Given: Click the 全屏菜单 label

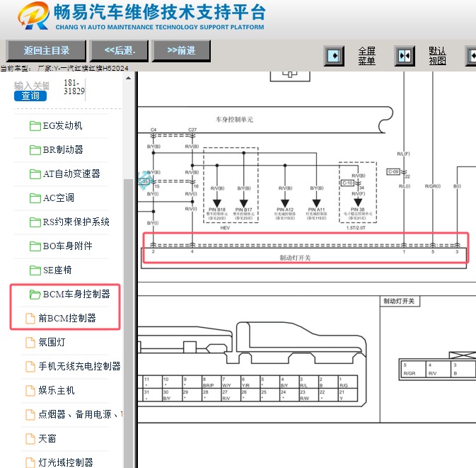Looking at the screenshot, I should [x=366, y=56].
